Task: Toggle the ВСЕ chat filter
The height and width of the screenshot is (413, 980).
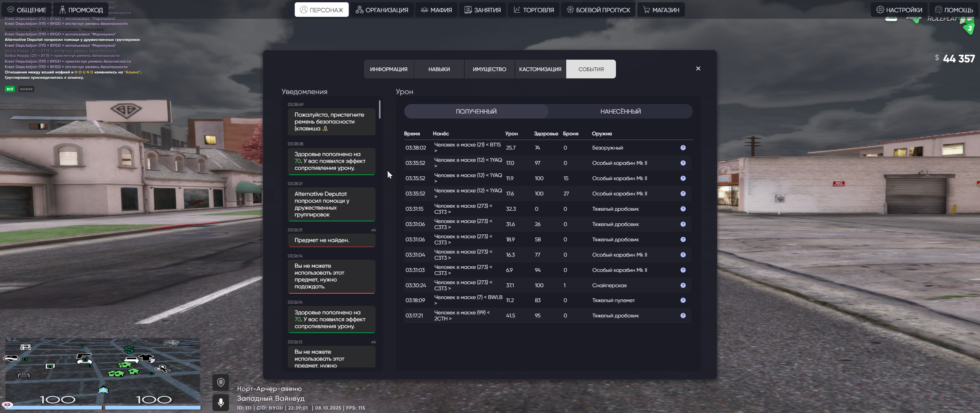Action: (x=10, y=89)
